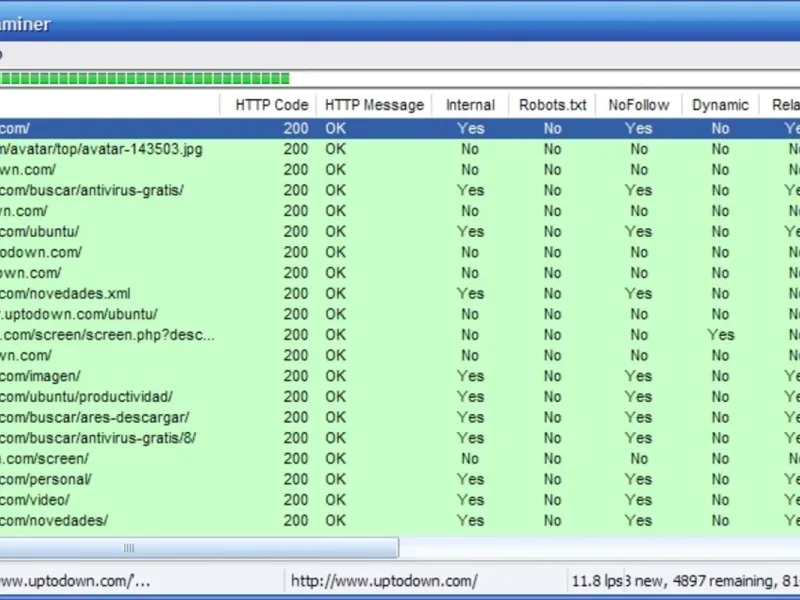This screenshot has height=600, width=800.
Task: Click HTTP code 200 in ares-descargar row
Action: coord(296,417)
